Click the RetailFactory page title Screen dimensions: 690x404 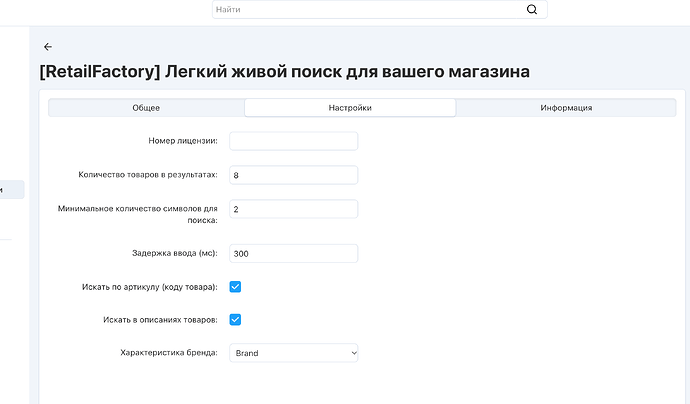coord(284,71)
